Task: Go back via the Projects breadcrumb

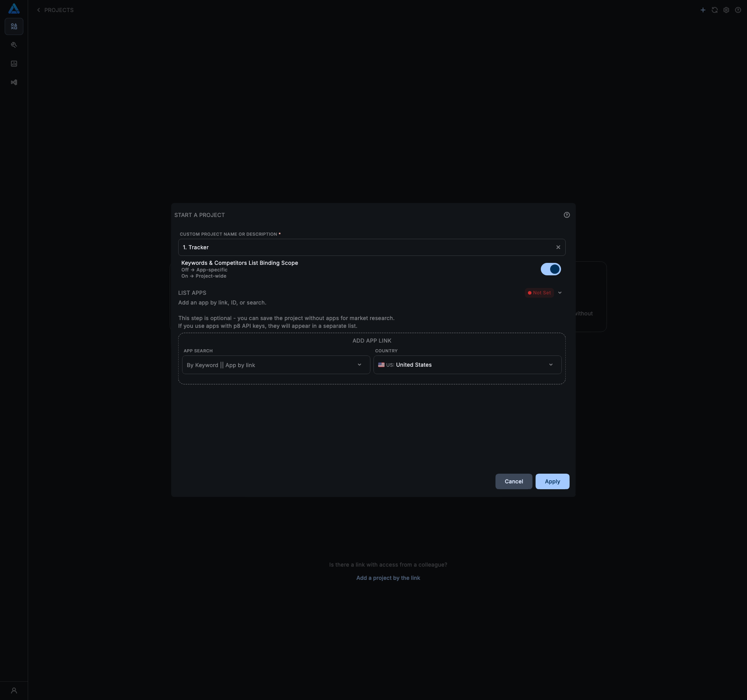Action: (55, 10)
